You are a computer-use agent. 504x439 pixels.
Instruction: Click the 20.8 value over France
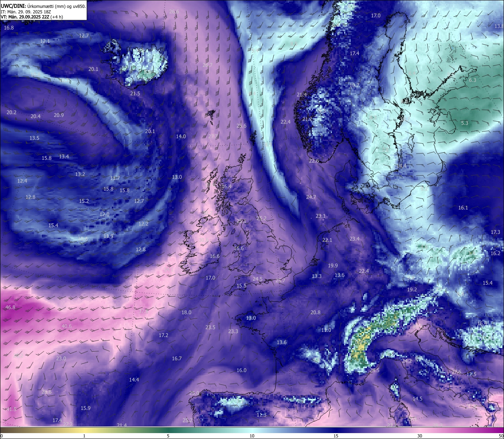click(315, 312)
